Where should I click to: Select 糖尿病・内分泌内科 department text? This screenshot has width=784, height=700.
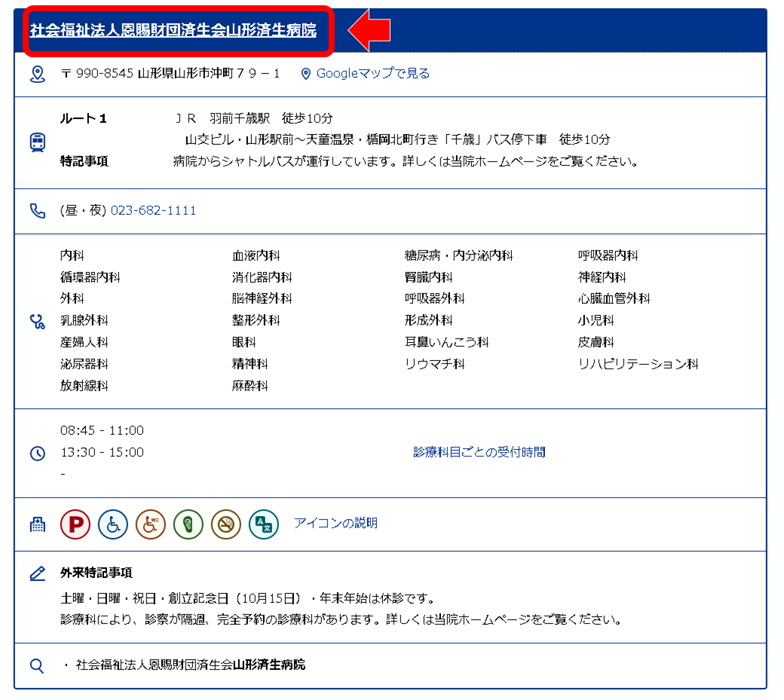pyautogui.click(x=458, y=255)
